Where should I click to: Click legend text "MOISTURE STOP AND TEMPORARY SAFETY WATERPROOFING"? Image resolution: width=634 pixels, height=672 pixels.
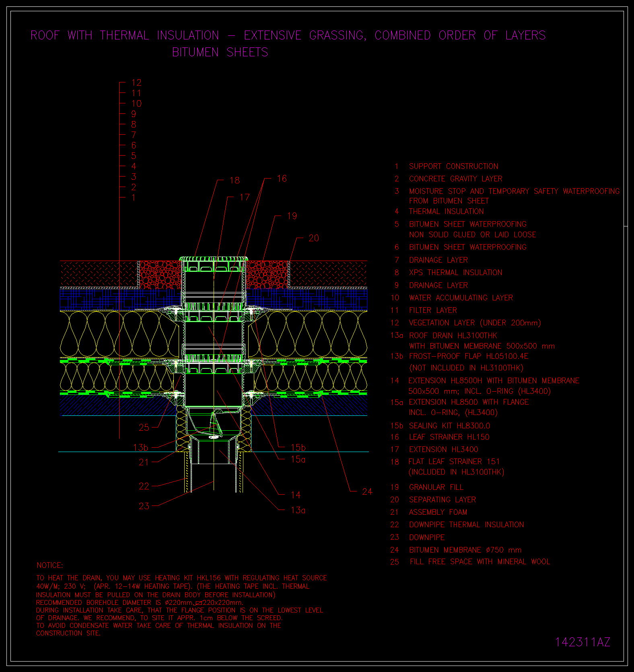(515, 191)
